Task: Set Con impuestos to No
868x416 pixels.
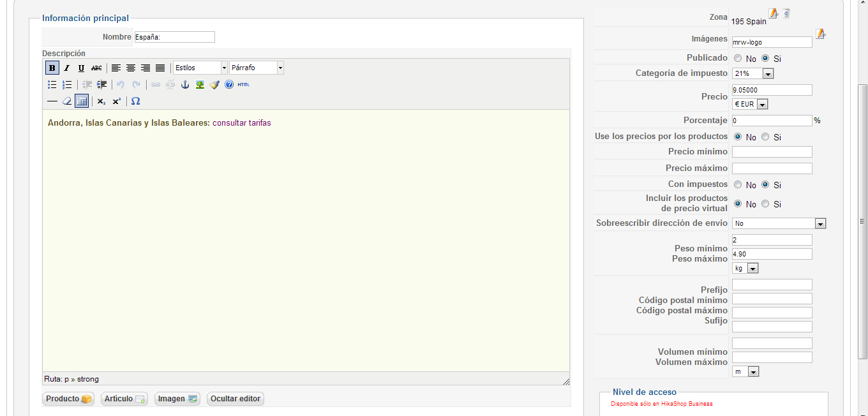Action: click(738, 184)
